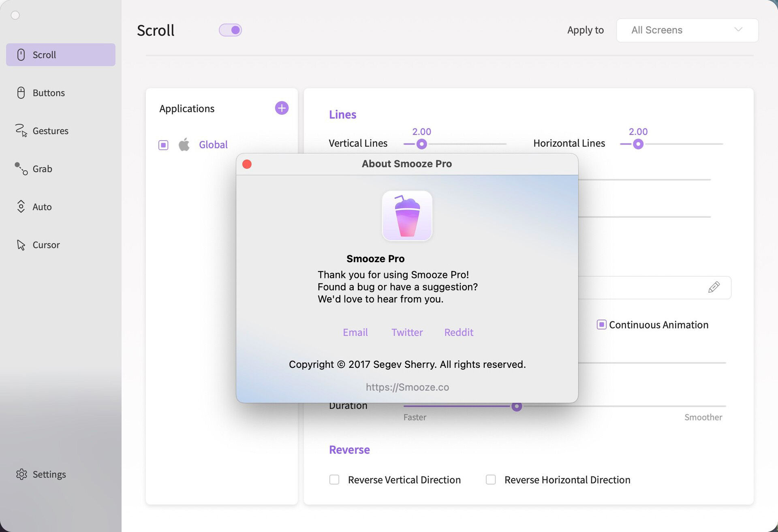Switch to the Gestures section

click(51, 131)
